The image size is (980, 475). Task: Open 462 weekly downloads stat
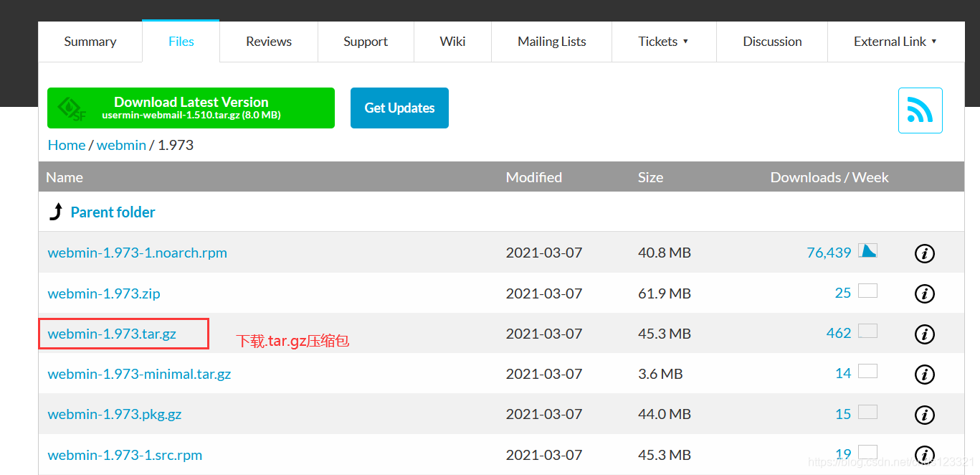click(839, 333)
